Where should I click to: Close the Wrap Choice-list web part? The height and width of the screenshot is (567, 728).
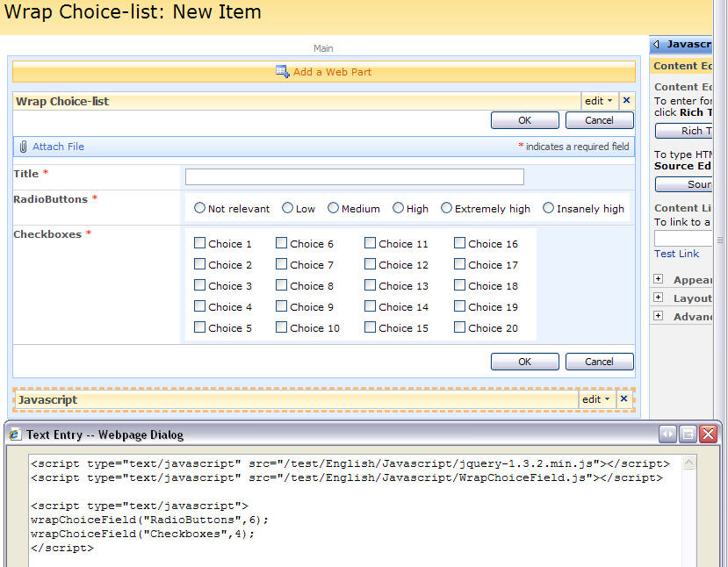point(626,100)
